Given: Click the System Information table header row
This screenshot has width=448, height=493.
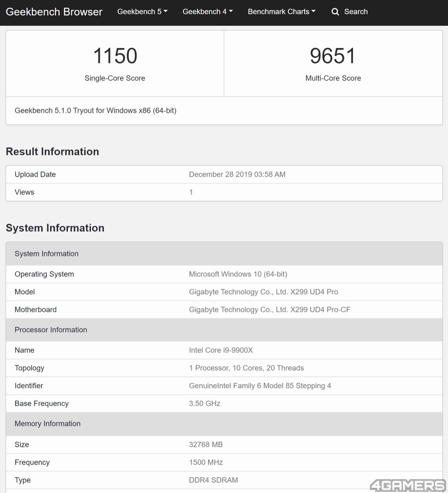Looking at the screenshot, I should coord(224,254).
